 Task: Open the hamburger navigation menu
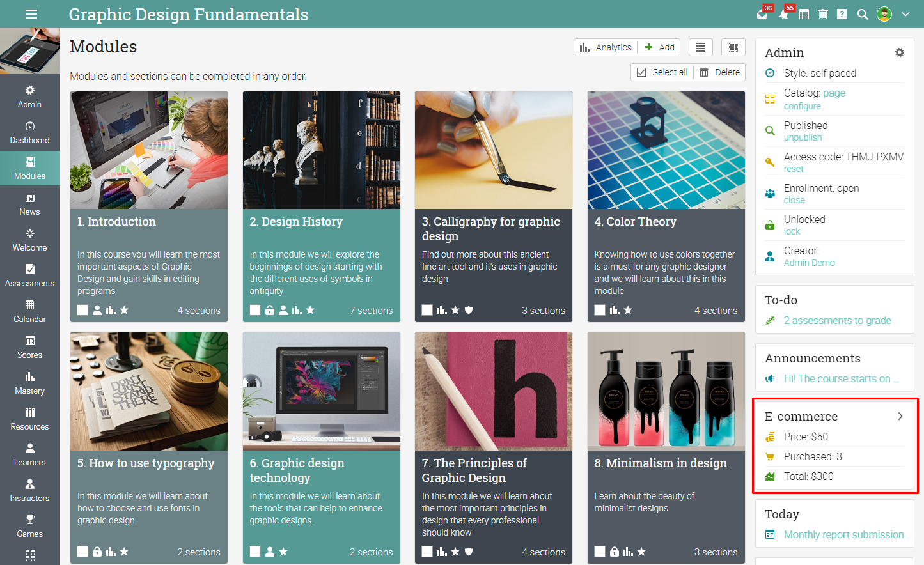coord(31,14)
